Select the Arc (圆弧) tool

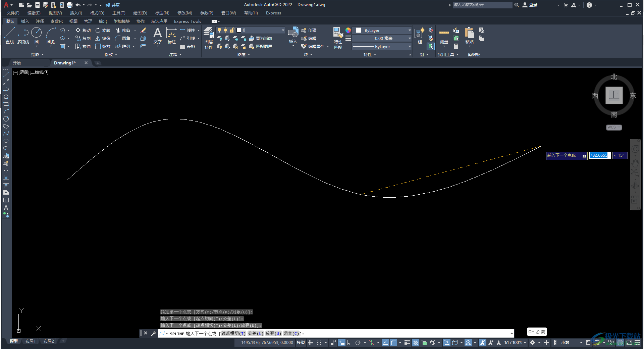(51, 36)
